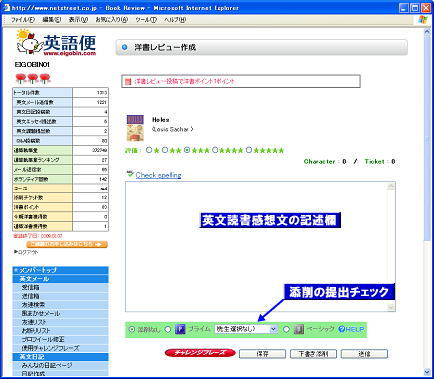Click the author name Louis Sachar
The image size is (434, 379).
click(x=173, y=129)
